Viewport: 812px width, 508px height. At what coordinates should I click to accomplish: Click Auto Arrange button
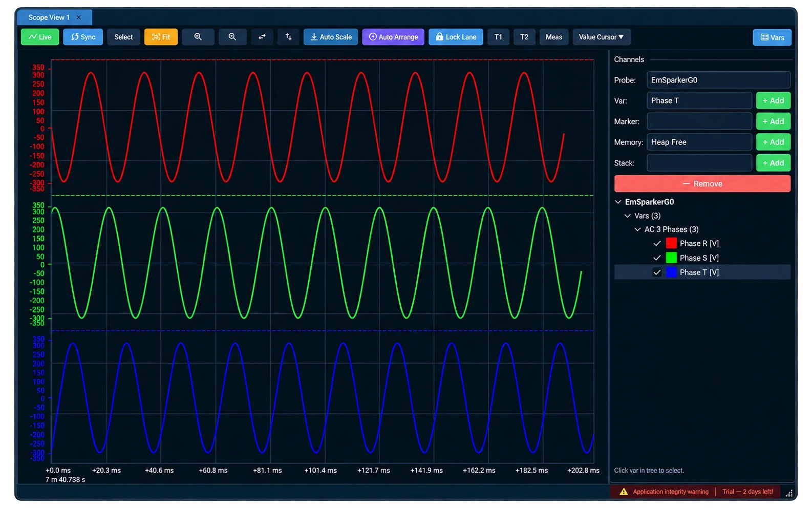393,37
